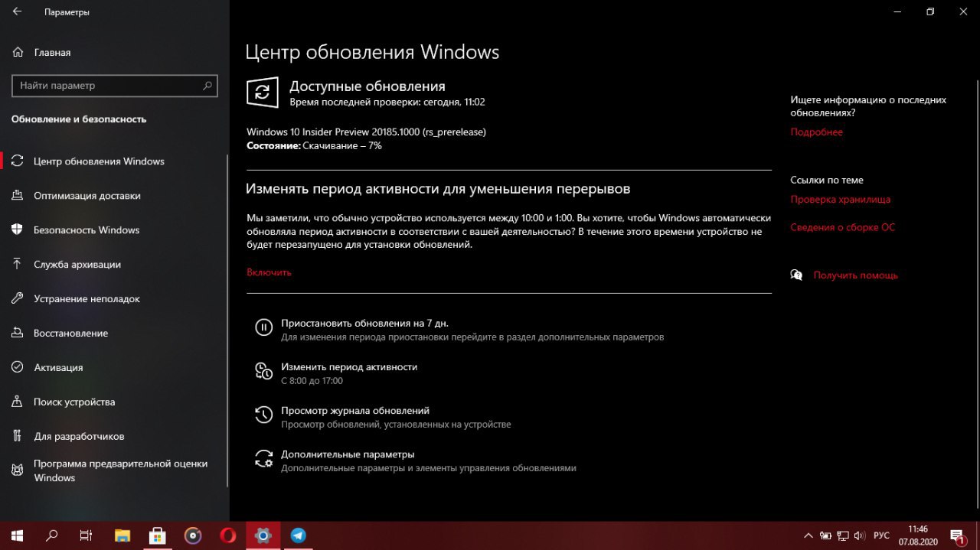The width and height of the screenshot is (980, 550).
Task: Click the network tray icon
Action: 843,535
